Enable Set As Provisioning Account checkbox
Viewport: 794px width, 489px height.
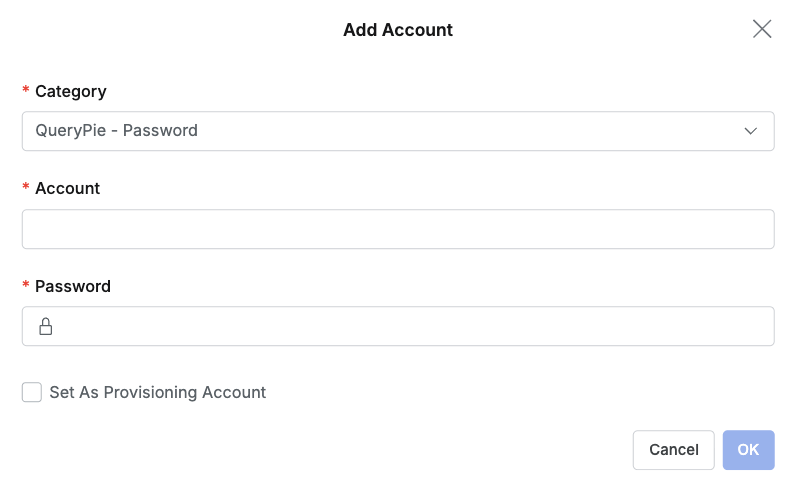32,392
